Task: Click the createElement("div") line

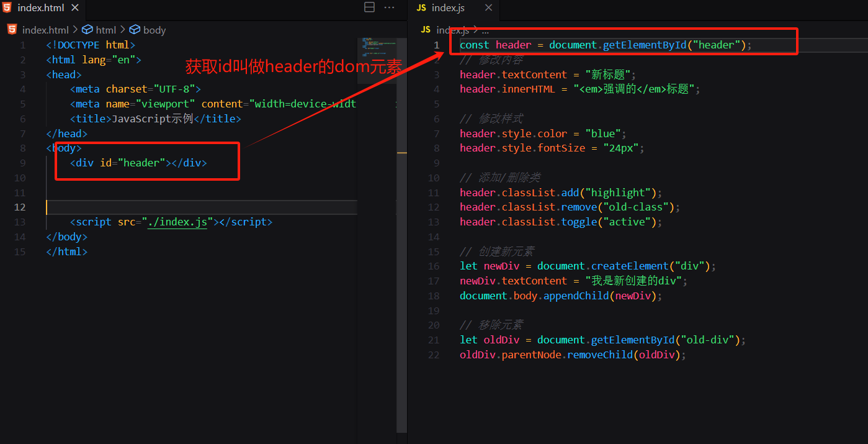Action: [x=588, y=266]
